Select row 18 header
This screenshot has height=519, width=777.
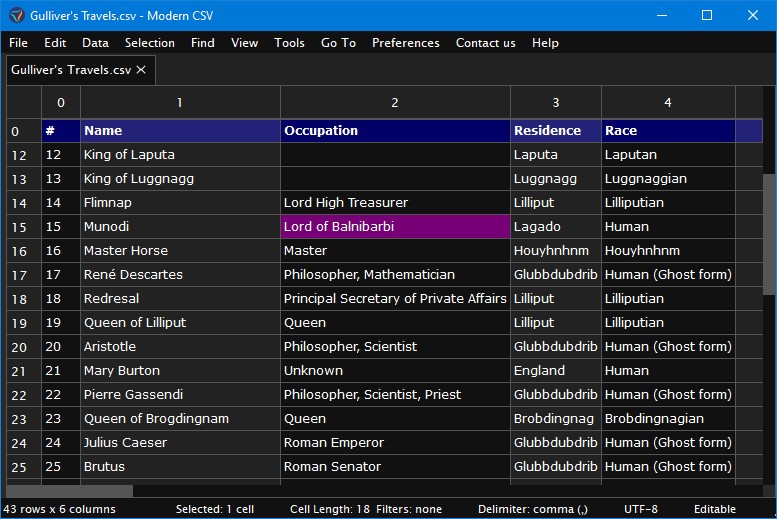click(18, 299)
